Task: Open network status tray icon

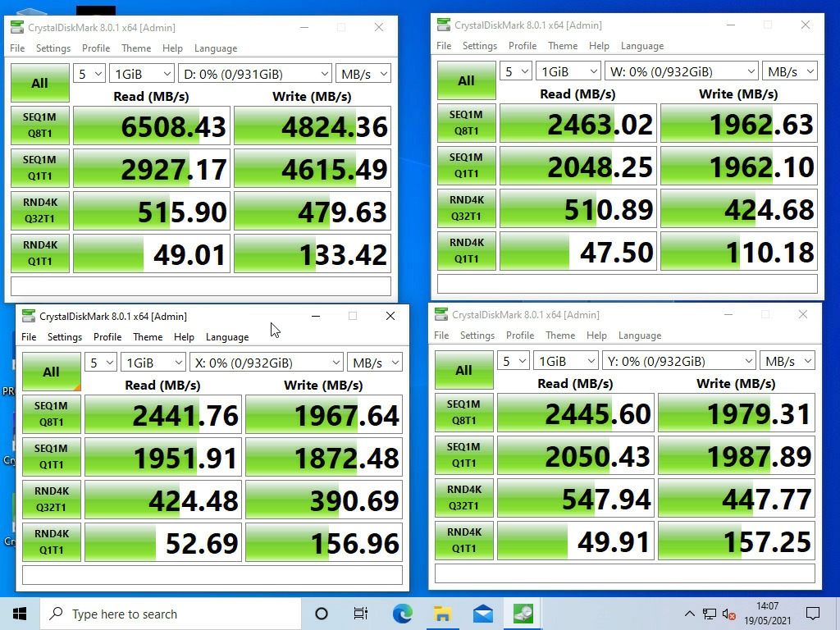Action: tap(710, 614)
